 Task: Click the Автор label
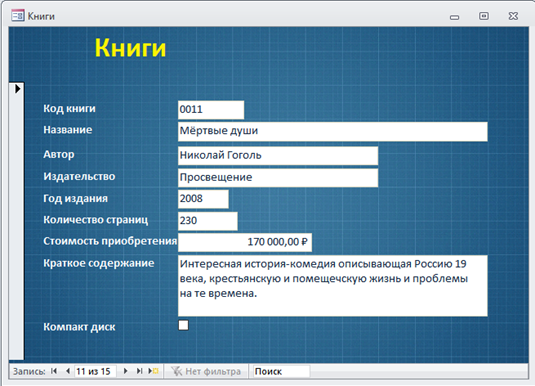coord(59,154)
